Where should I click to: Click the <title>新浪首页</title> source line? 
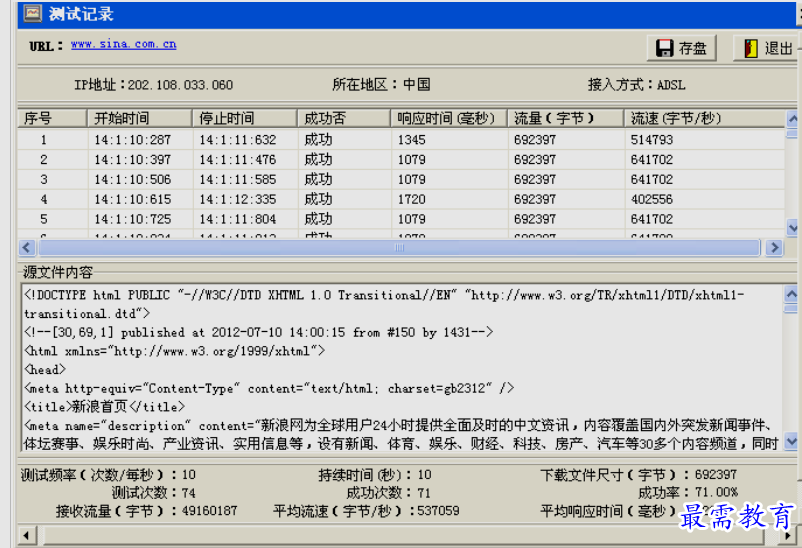104,407
